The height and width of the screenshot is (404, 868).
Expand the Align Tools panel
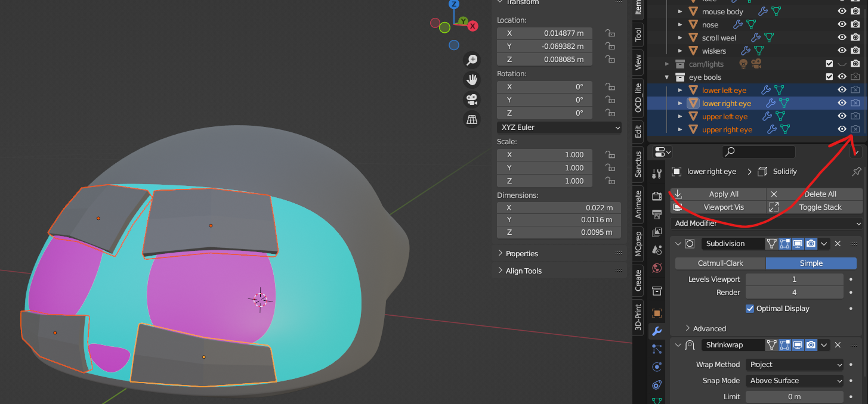(x=519, y=271)
